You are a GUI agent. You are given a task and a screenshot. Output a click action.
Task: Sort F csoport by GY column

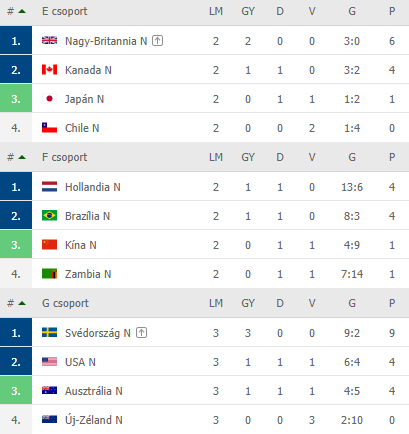(x=248, y=157)
